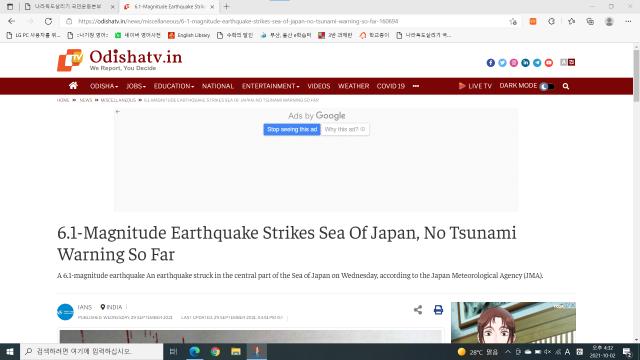The image size is (640, 360).
Task: Follow the Miscellaneous breadcrumb link
Action: pos(118,100)
